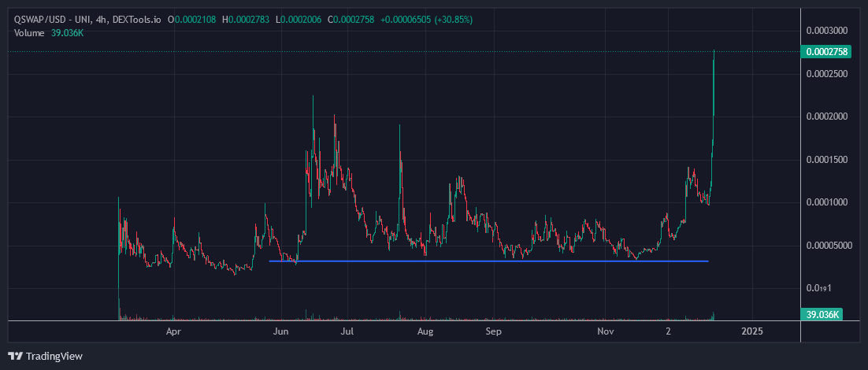The width and height of the screenshot is (868, 370).
Task: Click the volume tag 39.036K
Action: [823, 315]
